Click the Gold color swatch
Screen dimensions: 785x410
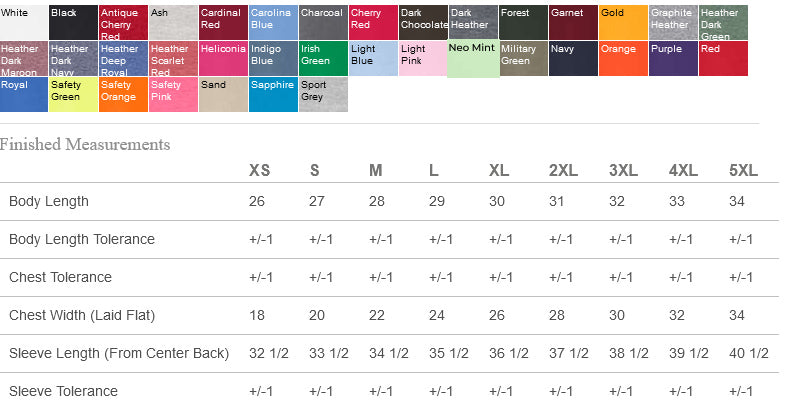click(x=623, y=23)
